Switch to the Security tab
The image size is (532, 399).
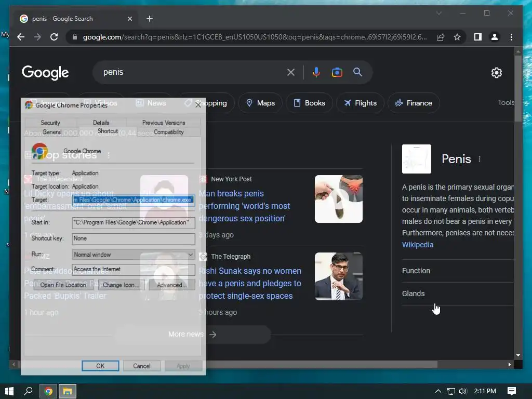pos(50,123)
